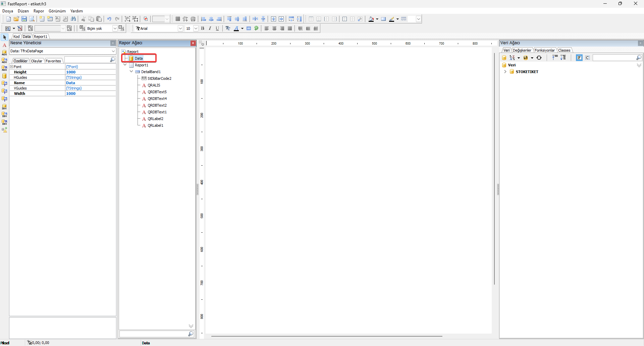Click the Bold formatting button
644x346 pixels.
(x=203, y=28)
